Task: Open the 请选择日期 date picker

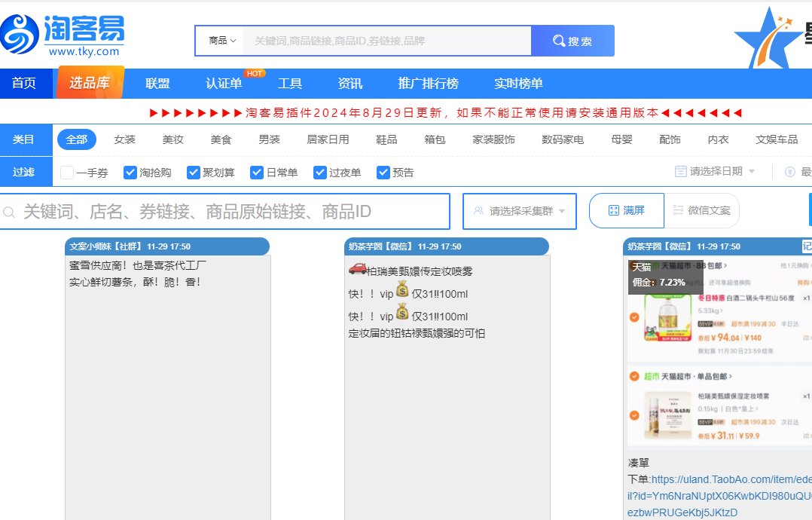Action: click(715, 171)
